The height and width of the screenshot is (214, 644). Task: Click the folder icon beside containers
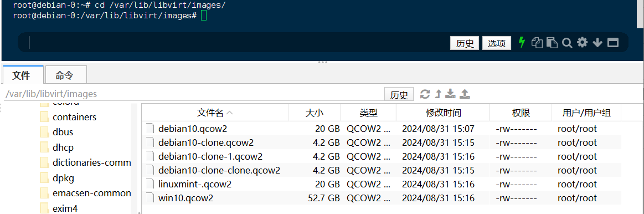coord(44,118)
